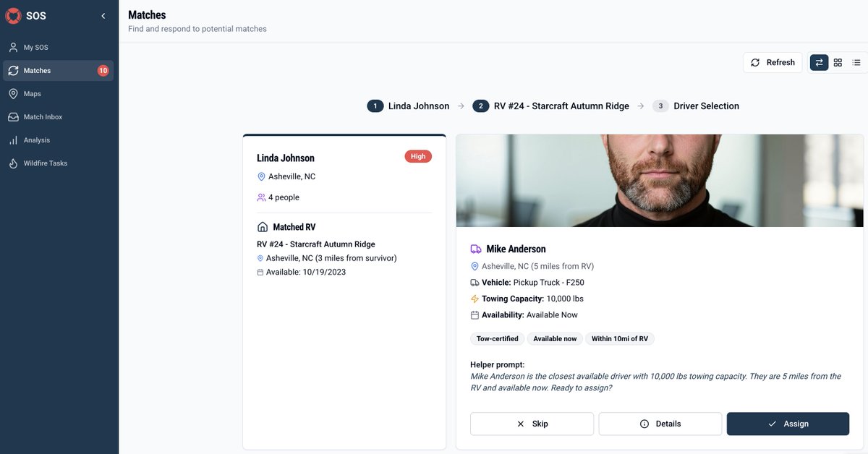Open driver Details
The width and height of the screenshot is (868, 454).
(660, 424)
